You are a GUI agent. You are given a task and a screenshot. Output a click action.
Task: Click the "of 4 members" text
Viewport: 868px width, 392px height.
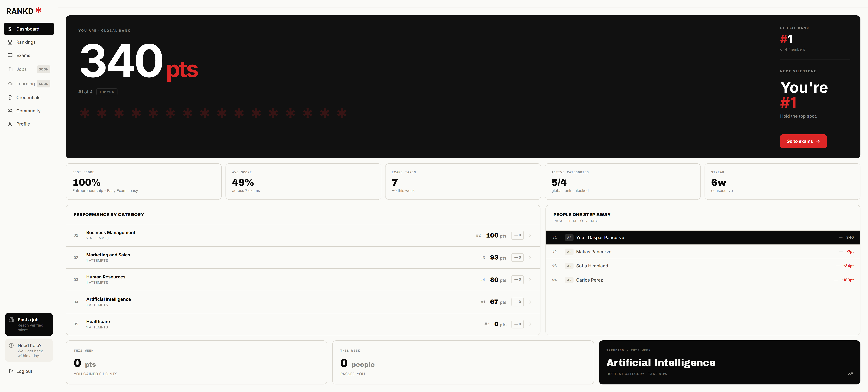(x=793, y=49)
